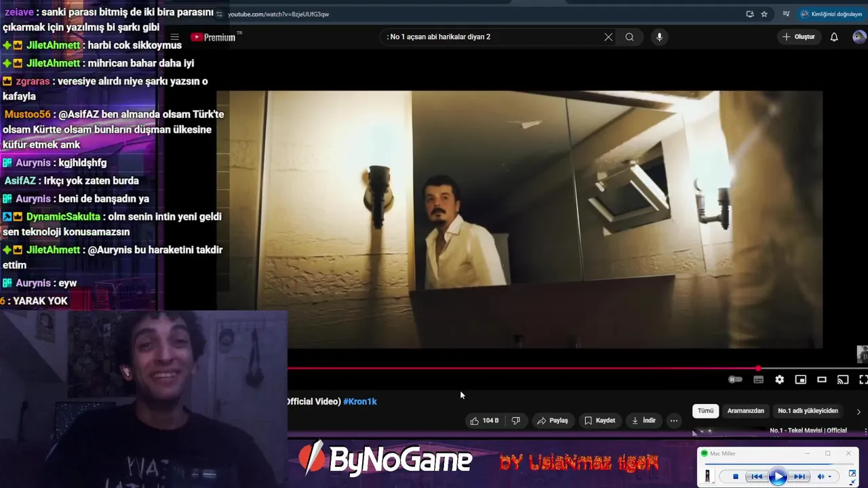Click the album art in mini player
Image resolution: width=868 pixels, height=488 pixels.
(707, 476)
